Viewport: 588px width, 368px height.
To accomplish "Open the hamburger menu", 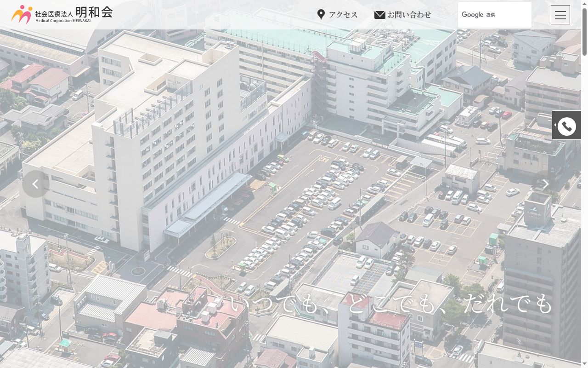I will (x=560, y=15).
